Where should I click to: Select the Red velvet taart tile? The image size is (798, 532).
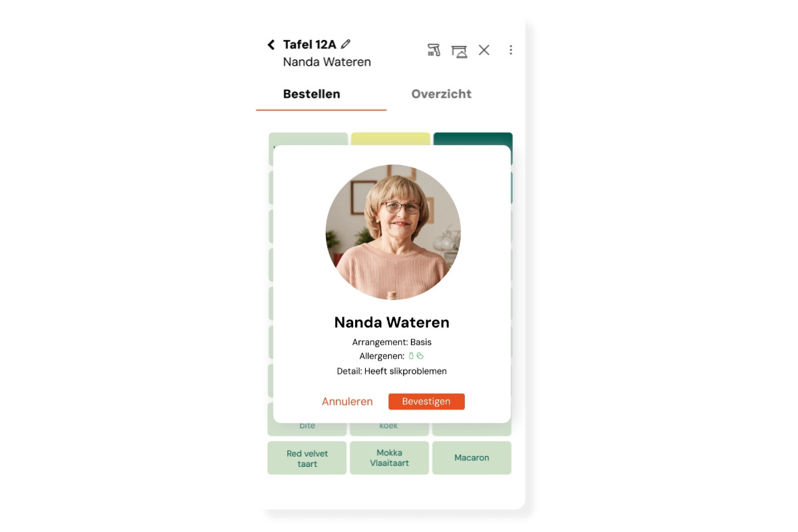(307, 458)
